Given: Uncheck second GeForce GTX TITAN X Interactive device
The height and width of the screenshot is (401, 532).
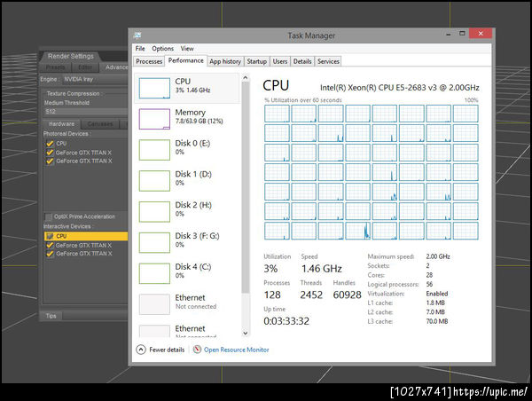Looking at the screenshot, I should pyautogui.click(x=50, y=254).
